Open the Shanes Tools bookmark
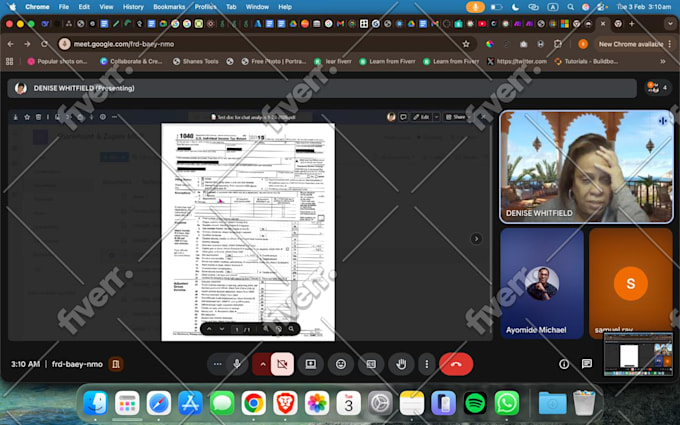 [x=196, y=61]
